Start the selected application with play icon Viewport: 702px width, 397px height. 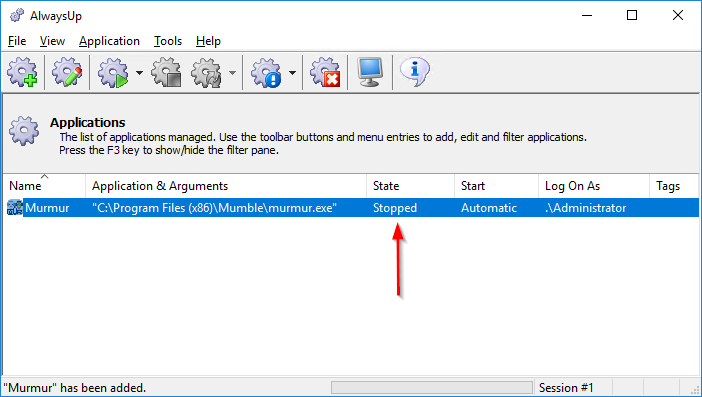point(113,72)
